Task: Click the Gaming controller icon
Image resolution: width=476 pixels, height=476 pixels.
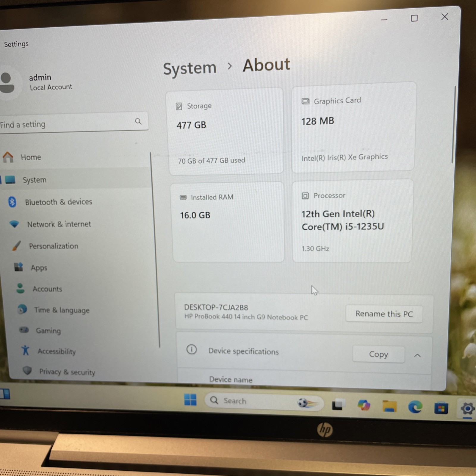Action: click(24, 330)
